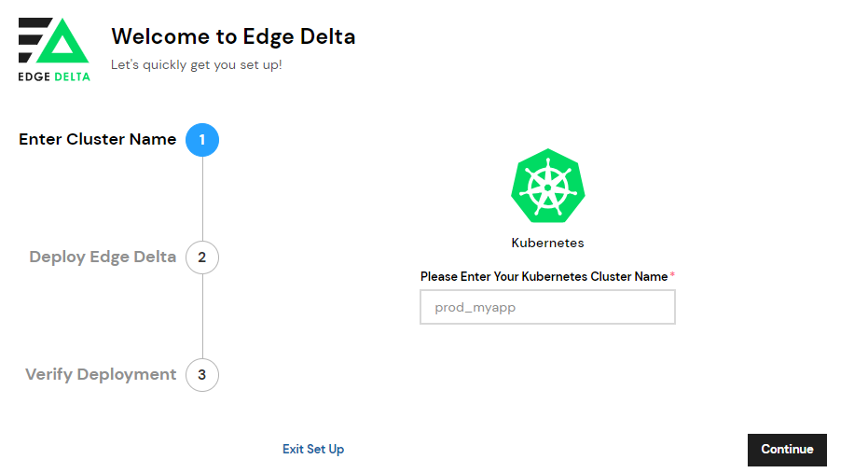Click the green triangle in the logo
Viewport: 868px width, 473px height.
tap(62, 41)
